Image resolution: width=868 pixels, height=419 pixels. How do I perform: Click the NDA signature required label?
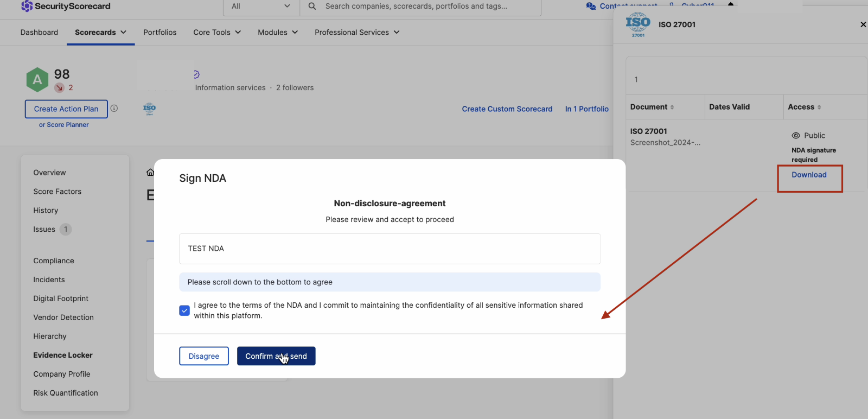[x=814, y=155]
